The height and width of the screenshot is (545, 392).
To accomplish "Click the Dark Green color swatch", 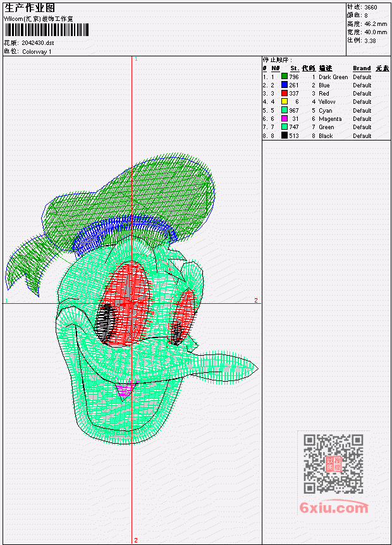I will (285, 77).
